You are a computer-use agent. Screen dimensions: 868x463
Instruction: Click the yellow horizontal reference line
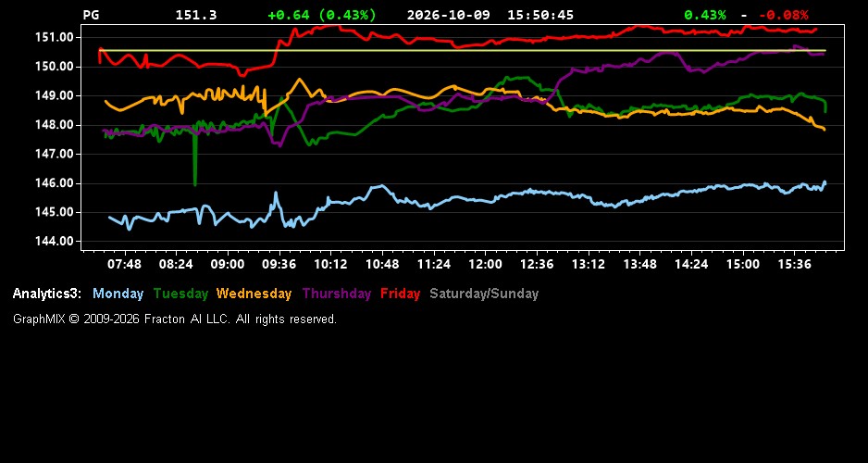click(x=463, y=50)
